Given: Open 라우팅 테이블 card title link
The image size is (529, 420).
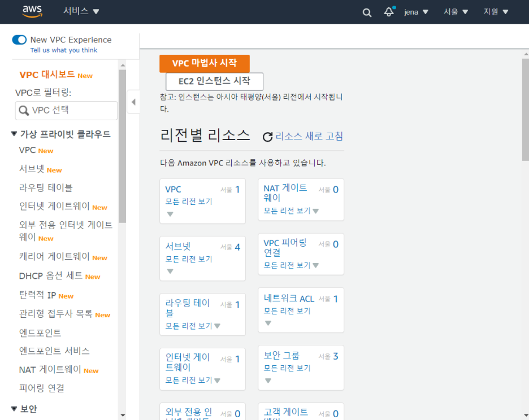Looking at the screenshot, I should coord(188,308).
